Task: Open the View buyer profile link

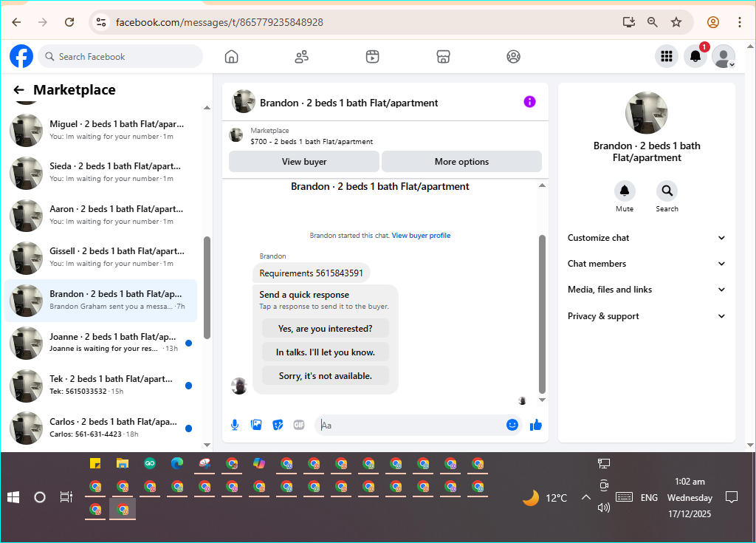Action: point(421,236)
